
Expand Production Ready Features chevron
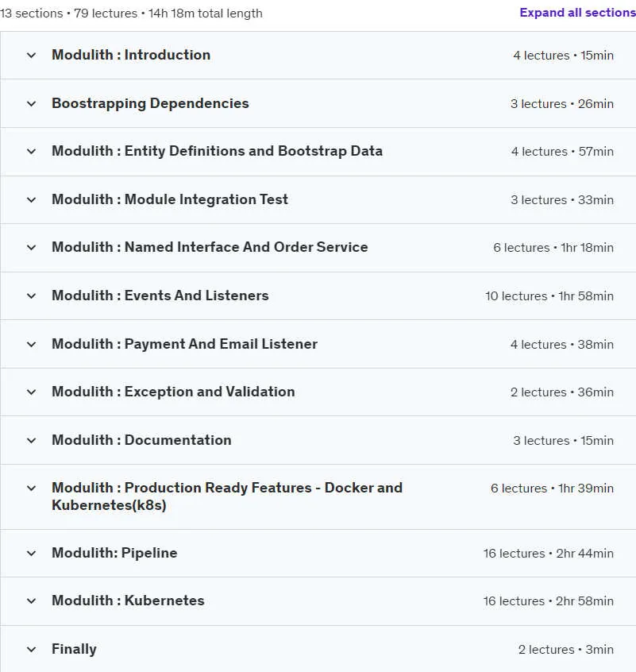31,489
